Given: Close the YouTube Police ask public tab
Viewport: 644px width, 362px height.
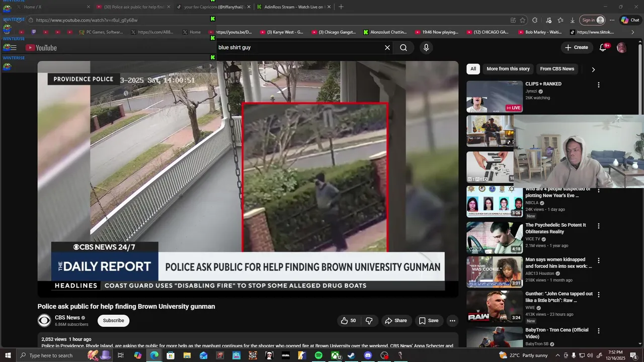Looking at the screenshot, I should coord(169,7).
